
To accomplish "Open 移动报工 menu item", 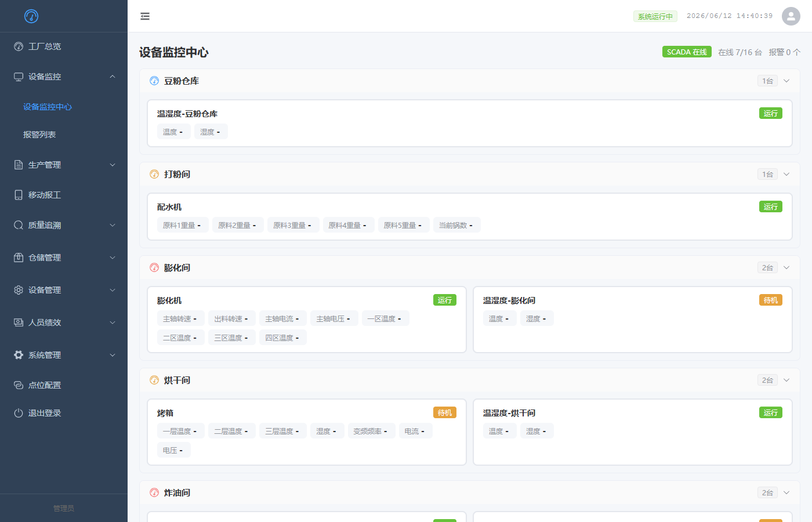I will point(64,195).
